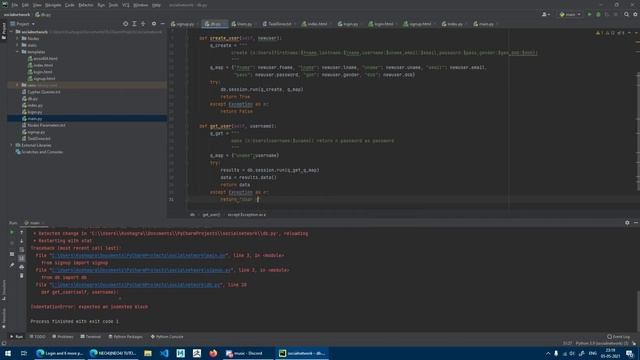Click the green Run button in toolbar

coord(589,14)
